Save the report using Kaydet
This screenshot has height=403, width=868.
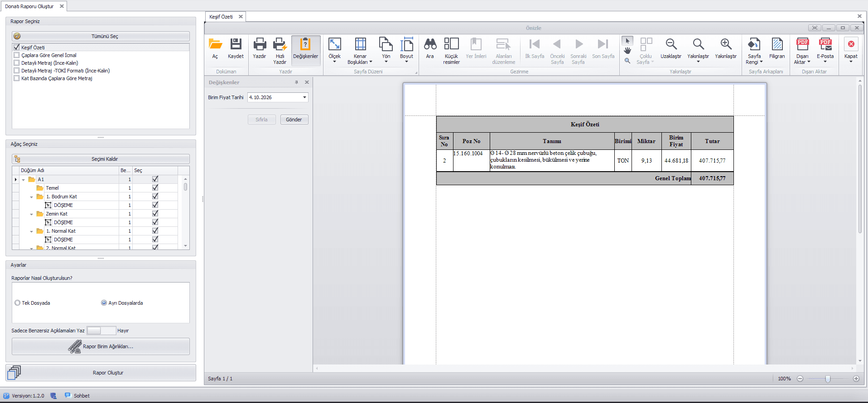pyautogui.click(x=236, y=48)
